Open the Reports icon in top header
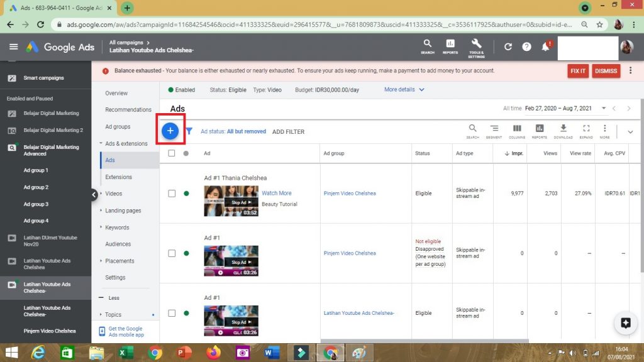644x362 pixels. (x=450, y=47)
